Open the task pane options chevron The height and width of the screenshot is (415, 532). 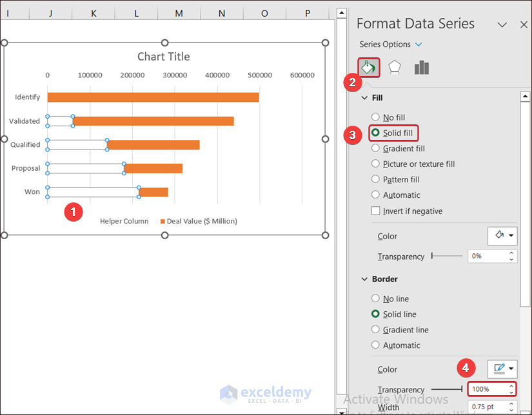coord(502,24)
